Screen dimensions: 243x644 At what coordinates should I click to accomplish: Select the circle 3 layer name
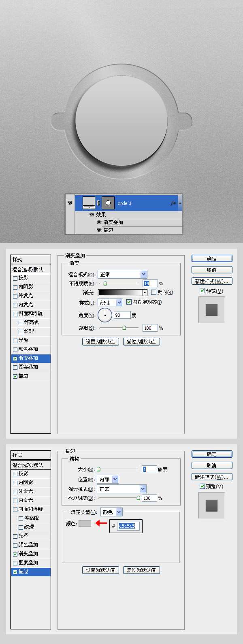[124, 203]
